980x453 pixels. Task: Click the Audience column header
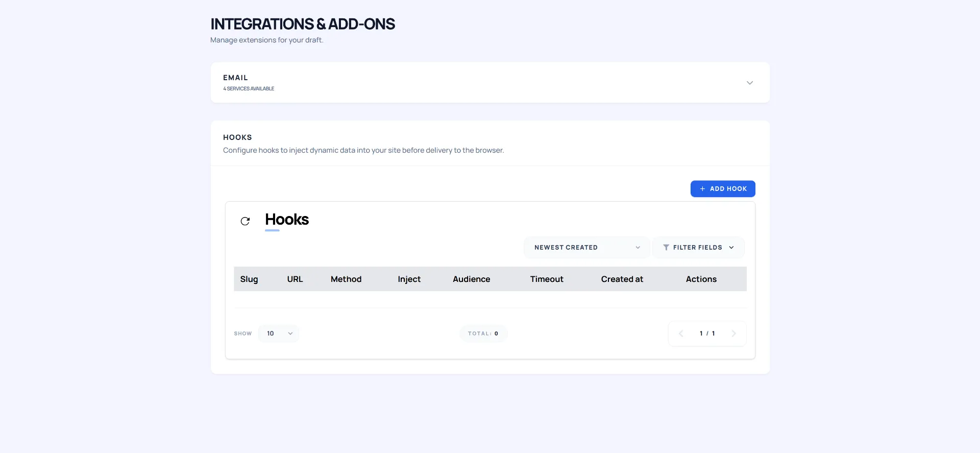(472, 279)
